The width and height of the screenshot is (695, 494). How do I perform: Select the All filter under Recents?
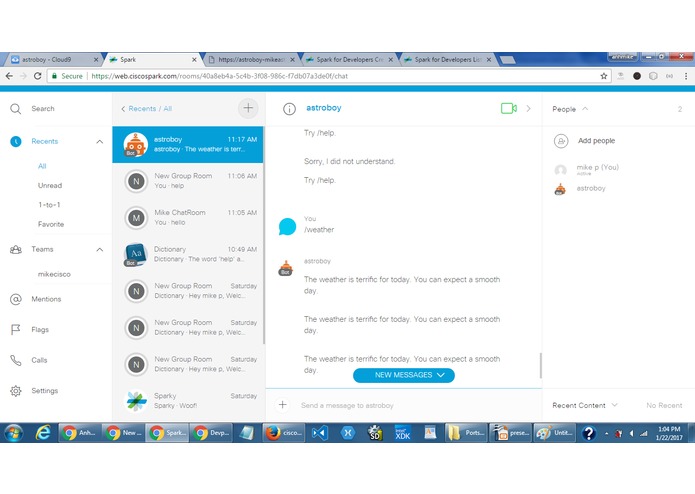pyautogui.click(x=42, y=166)
